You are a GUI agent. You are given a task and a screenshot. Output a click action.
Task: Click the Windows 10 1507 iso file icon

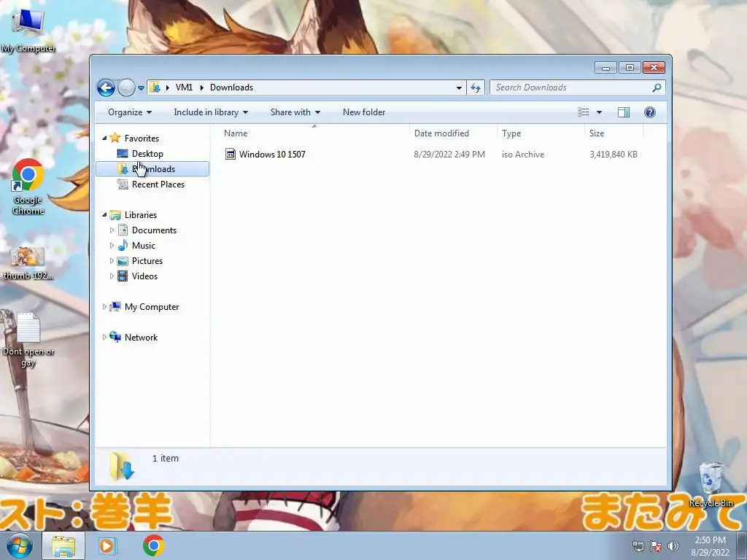231,155
